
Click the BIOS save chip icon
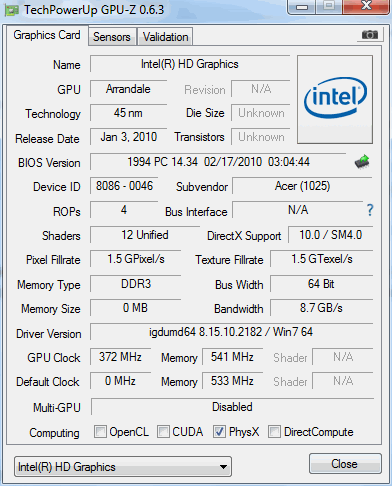click(x=362, y=162)
